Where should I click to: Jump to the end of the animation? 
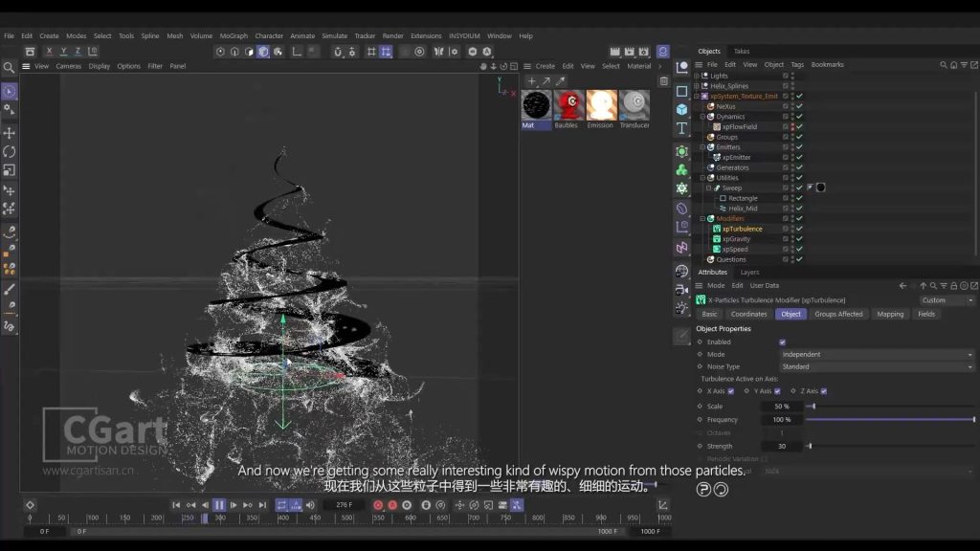pyautogui.click(x=262, y=505)
